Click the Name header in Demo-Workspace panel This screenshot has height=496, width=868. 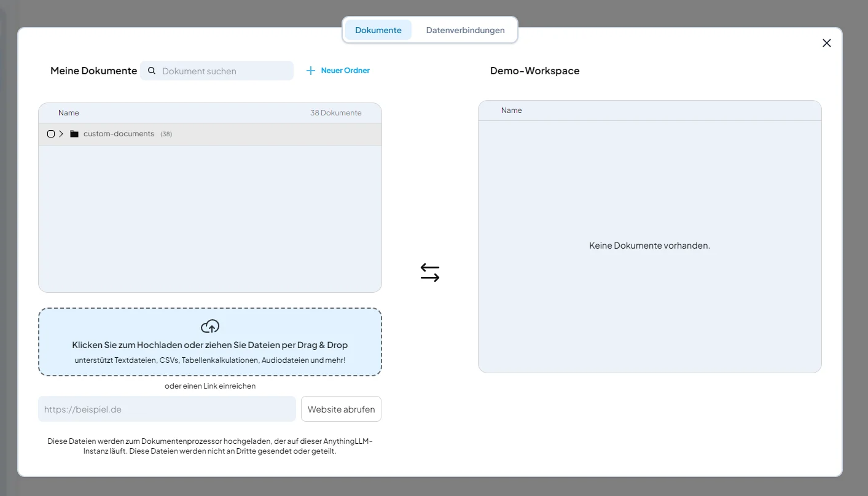pyautogui.click(x=512, y=110)
